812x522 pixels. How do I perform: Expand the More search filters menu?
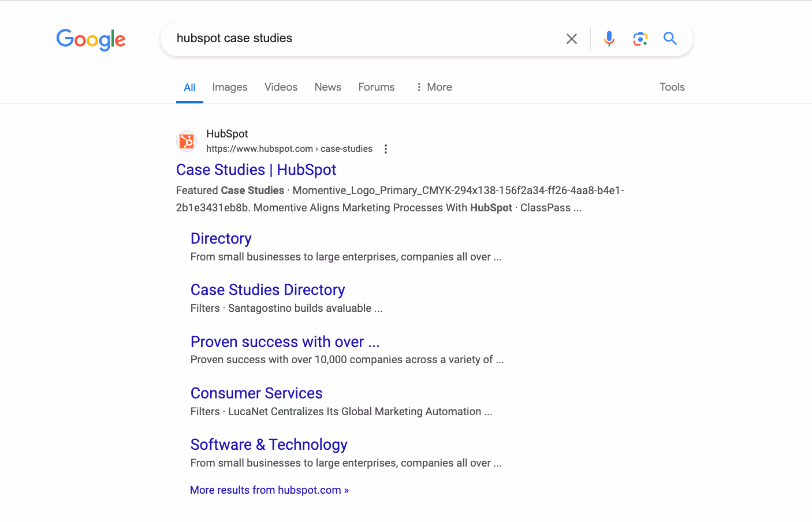[x=434, y=87]
